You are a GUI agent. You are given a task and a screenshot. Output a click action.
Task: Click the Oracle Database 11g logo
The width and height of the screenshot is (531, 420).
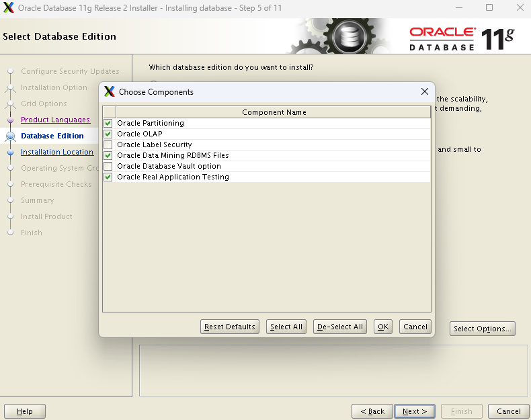coord(462,38)
